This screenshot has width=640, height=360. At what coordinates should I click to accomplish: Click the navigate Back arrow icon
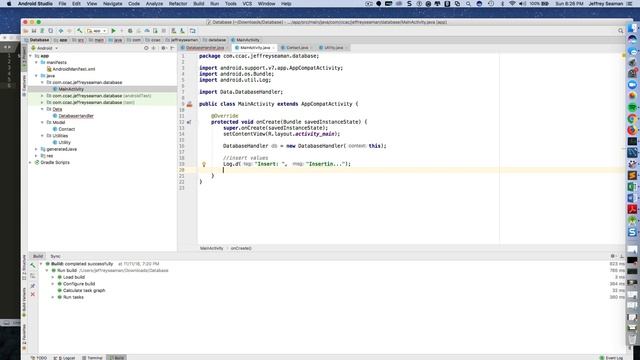coord(61,31)
